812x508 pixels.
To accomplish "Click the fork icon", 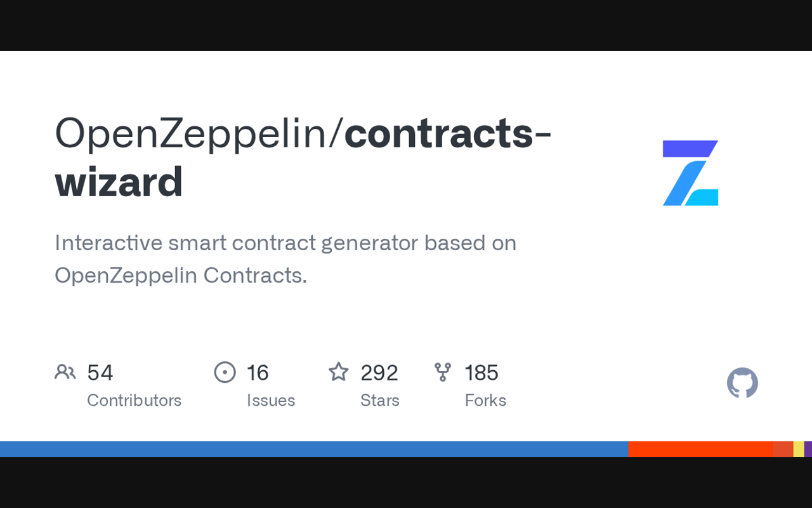I will [x=443, y=372].
